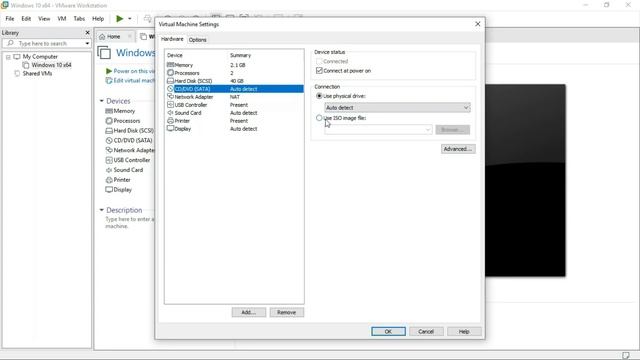Click the Hard Disk (SCSI) icon in dialog list

click(170, 81)
